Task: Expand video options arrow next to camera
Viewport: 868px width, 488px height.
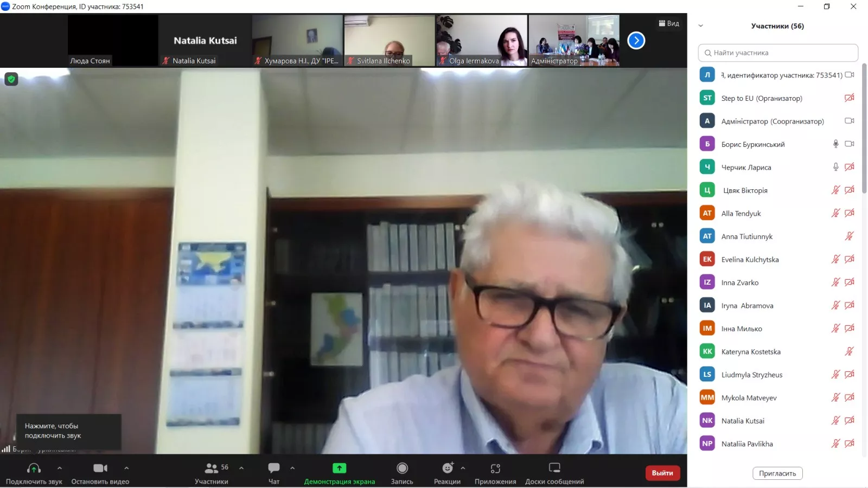Action: coord(126,468)
